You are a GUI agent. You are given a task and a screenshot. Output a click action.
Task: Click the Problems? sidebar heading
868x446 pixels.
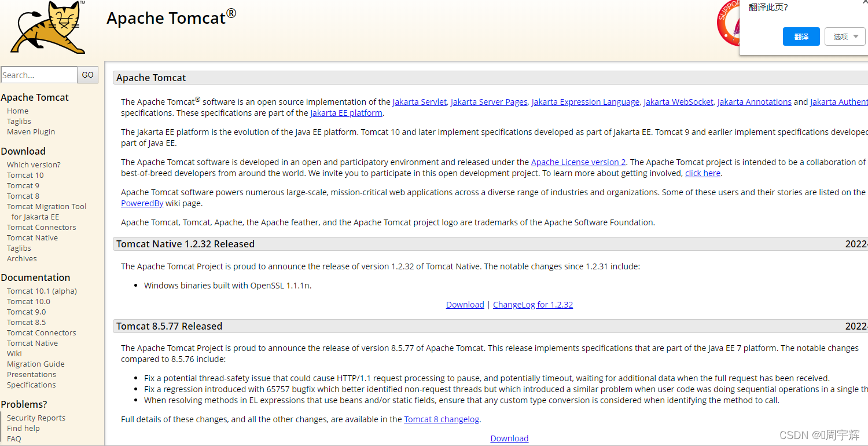(24, 404)
